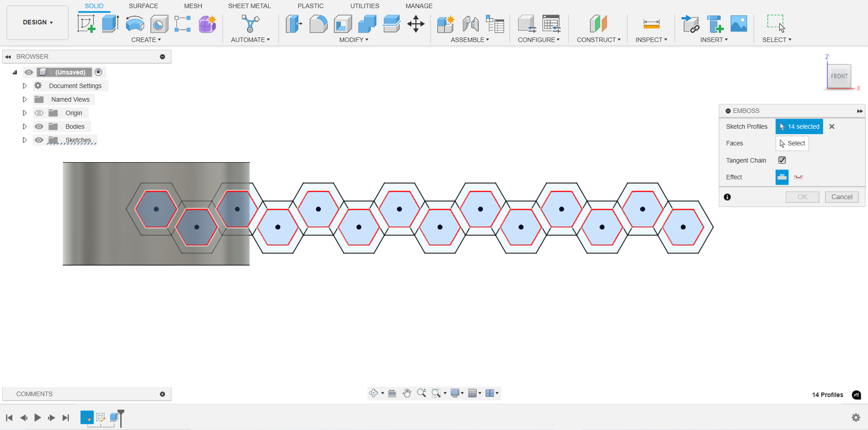Open the Display Settings dropdown

click(x=457, y=393)
